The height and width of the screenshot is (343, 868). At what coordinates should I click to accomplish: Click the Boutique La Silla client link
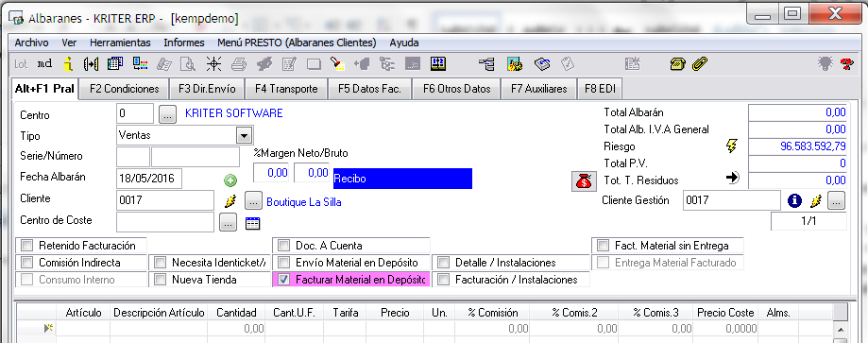point(304,202)
